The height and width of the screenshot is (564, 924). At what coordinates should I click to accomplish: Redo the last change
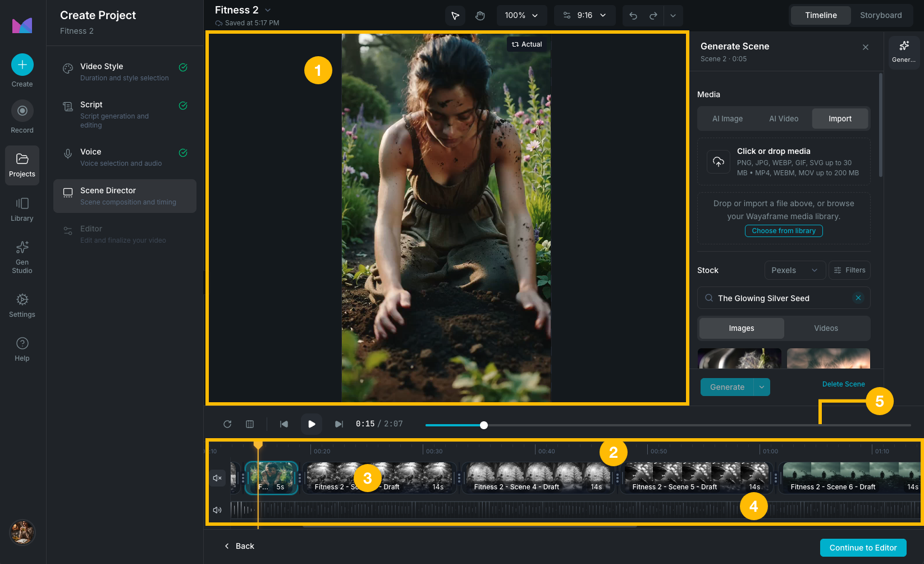tap(653, 15)
